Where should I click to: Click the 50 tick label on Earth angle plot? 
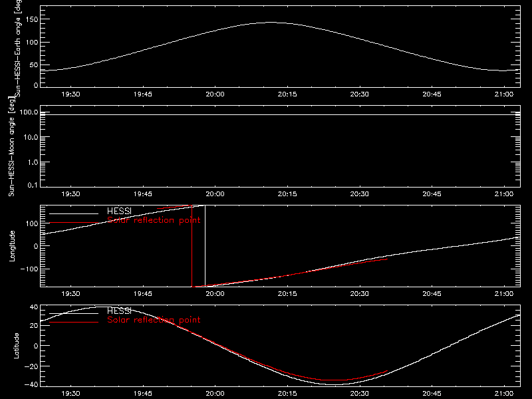(34, 65)
